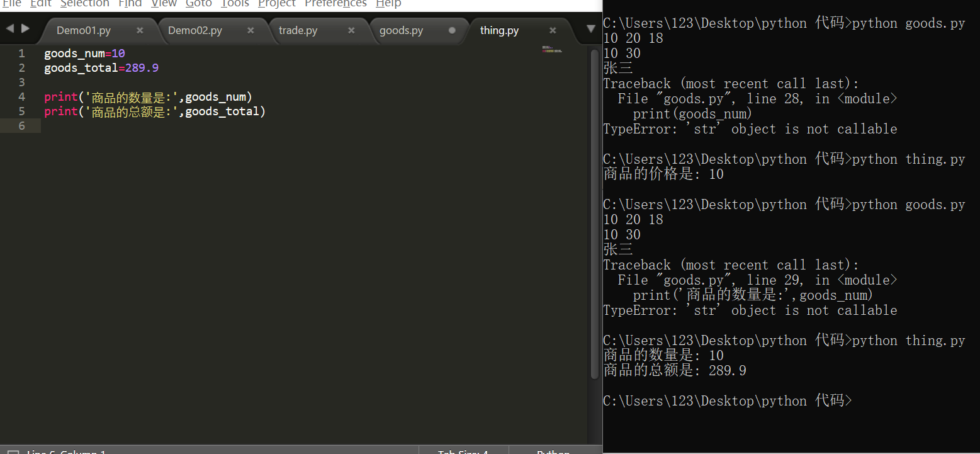Close the thing.py tab
Viewport: 980px width, 454px height.
[x=553, y=30]
